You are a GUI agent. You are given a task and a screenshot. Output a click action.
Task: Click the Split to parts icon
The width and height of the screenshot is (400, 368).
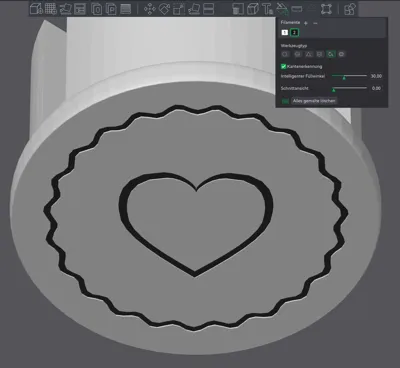[x=111, y=9]
